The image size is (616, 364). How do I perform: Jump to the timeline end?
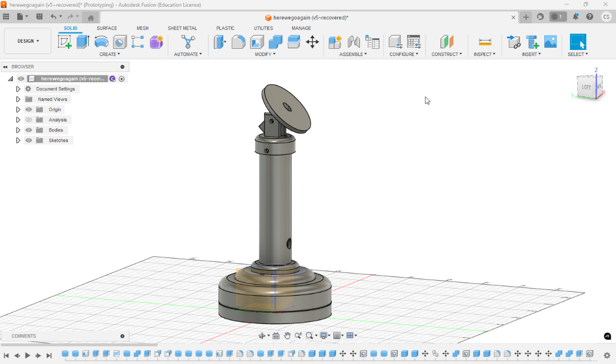49,355
